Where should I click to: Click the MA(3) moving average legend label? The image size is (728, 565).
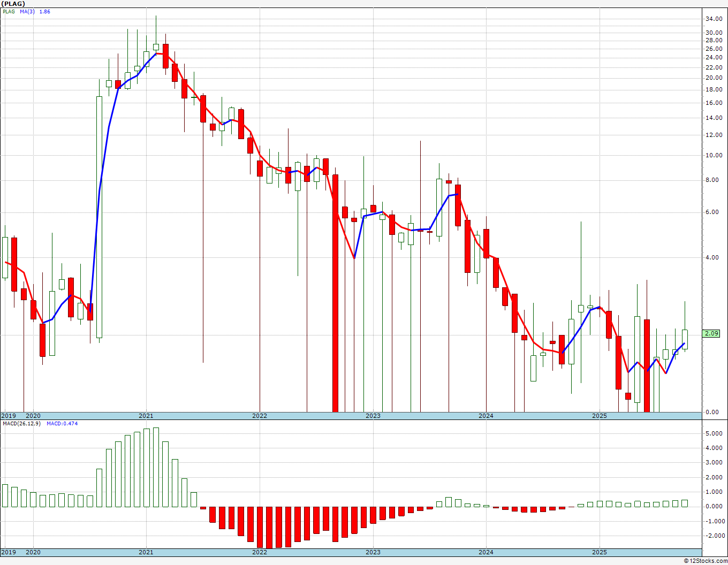tap(27, 11)
